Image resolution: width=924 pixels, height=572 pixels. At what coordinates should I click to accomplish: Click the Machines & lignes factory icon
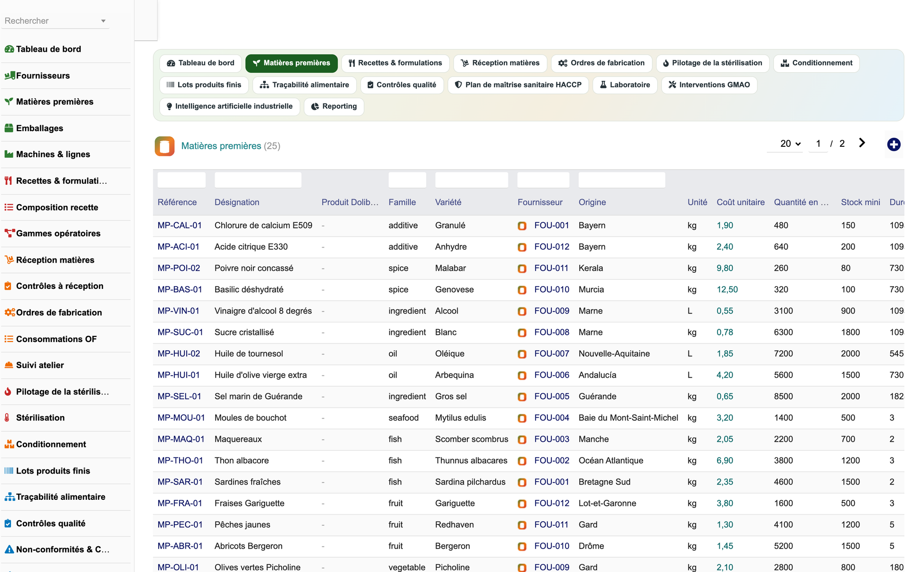click(9, 154)
